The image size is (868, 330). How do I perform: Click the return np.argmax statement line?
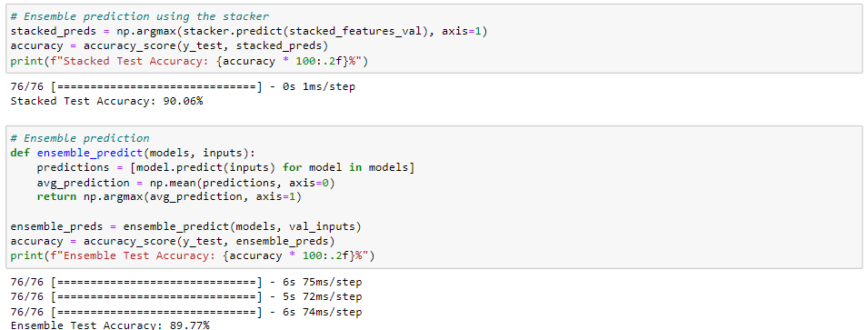pyautogui.click(x=169, y=197)
